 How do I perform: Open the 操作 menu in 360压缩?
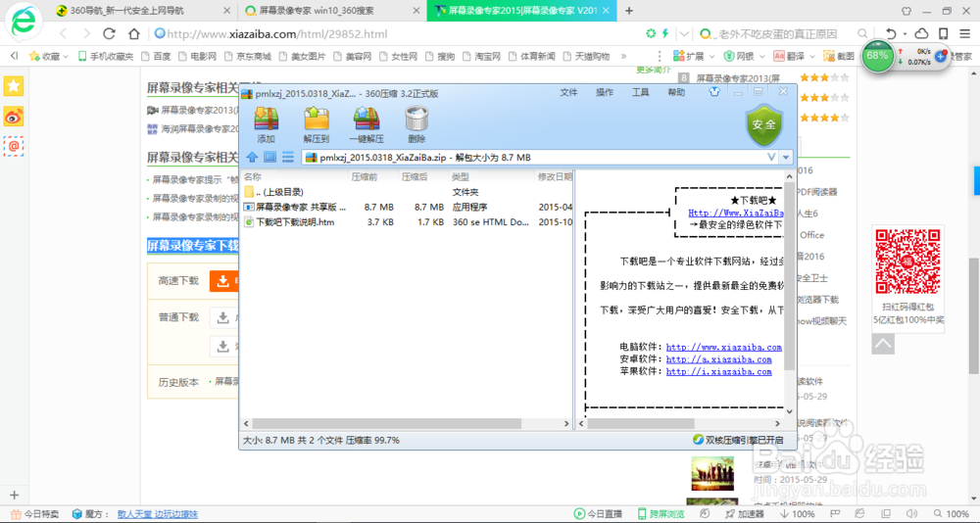coord(605,92)
